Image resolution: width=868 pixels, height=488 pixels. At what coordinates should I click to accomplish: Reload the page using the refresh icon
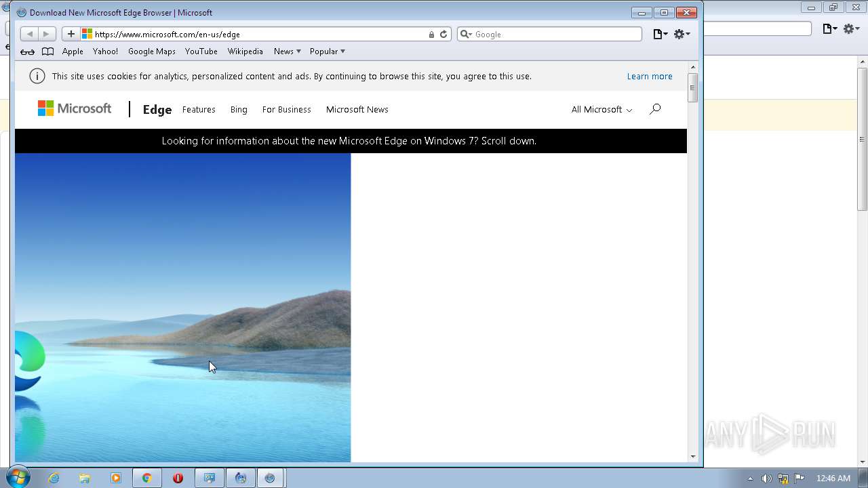(x=443, y=34)
